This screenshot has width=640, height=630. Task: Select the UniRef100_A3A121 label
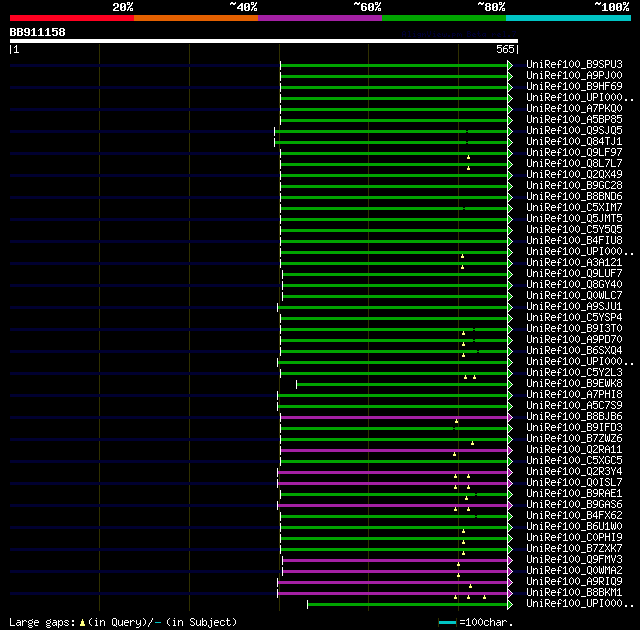[574, 263]
